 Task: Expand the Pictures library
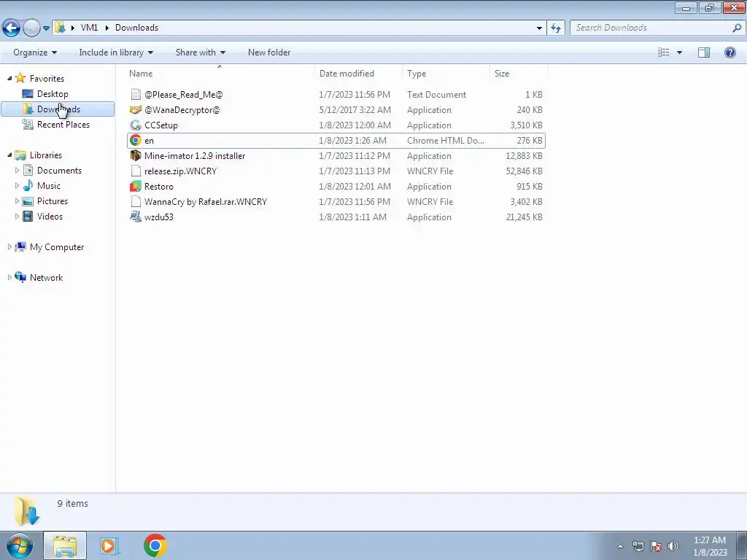coord(18,201)
